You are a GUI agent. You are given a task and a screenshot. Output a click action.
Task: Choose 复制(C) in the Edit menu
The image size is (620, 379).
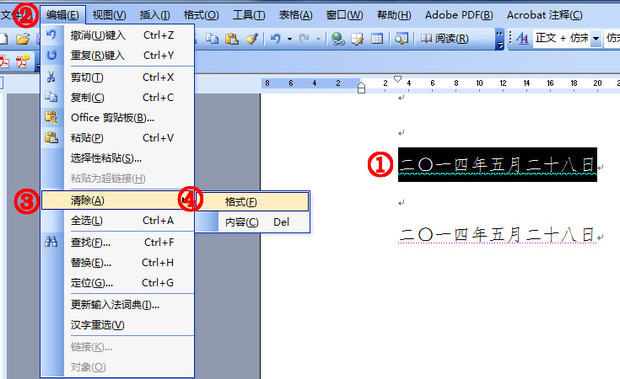[118, 97]
